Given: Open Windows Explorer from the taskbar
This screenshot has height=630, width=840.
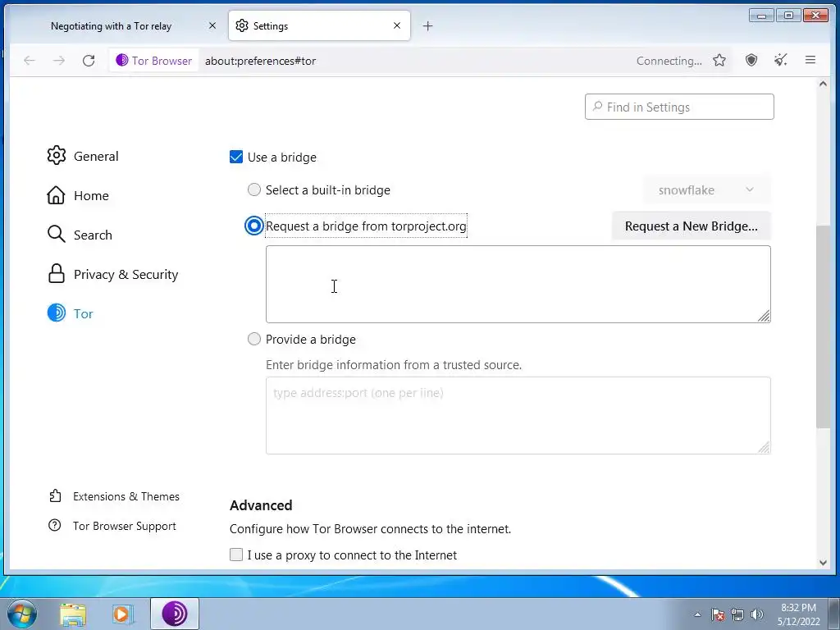Looking at the screenshot, I should (73, 614).
